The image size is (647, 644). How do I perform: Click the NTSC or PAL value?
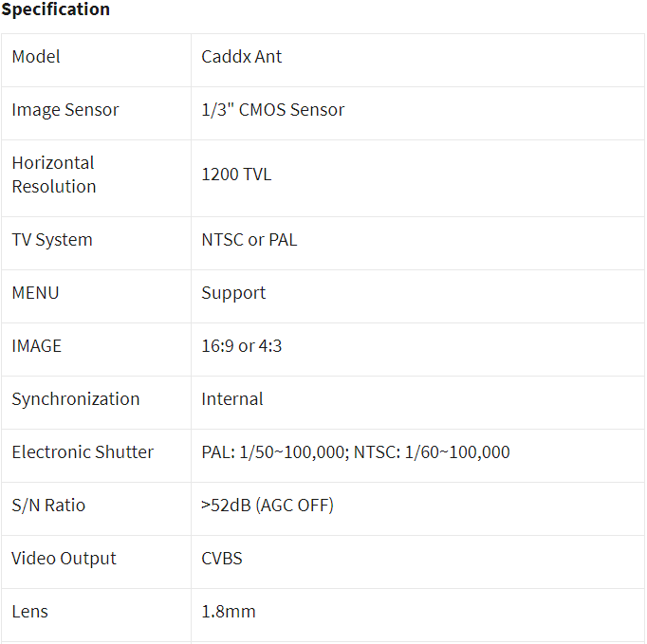pos(250,240)
